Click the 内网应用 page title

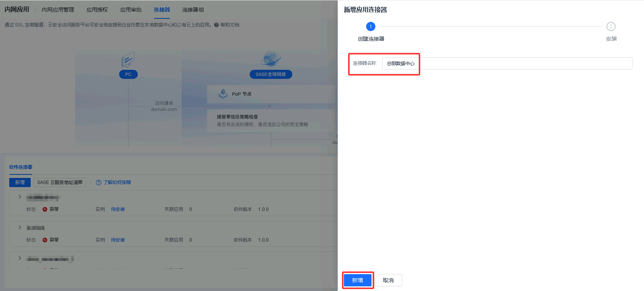pos(17,10)
